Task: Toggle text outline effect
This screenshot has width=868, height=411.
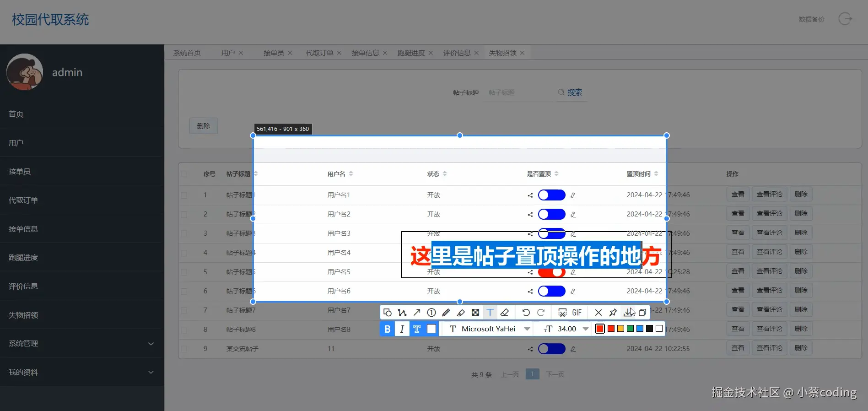Action: (x=417, y=329)
